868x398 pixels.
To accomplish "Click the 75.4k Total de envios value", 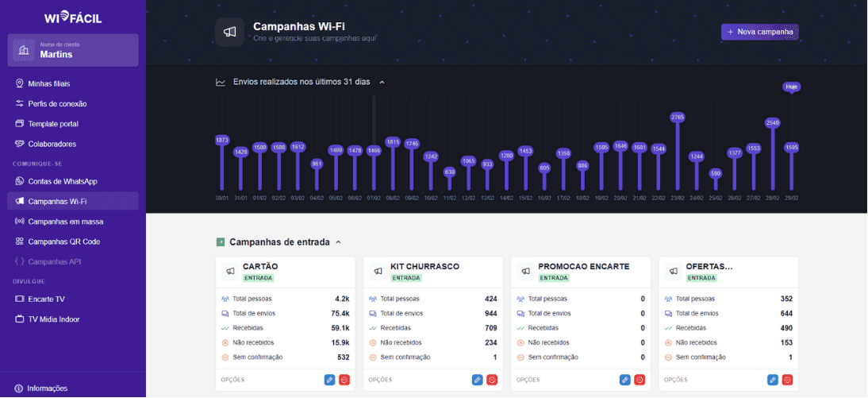I will (340, 313).
